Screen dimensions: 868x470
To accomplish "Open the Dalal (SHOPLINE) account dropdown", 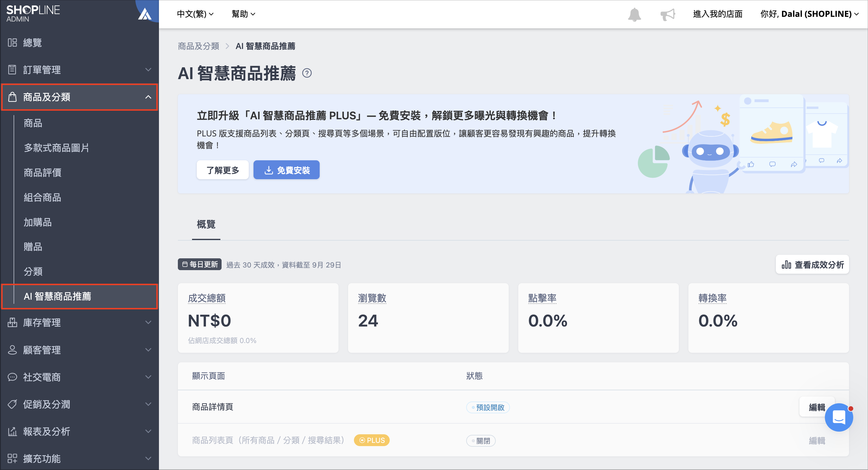I will click(x=810, y=14).
